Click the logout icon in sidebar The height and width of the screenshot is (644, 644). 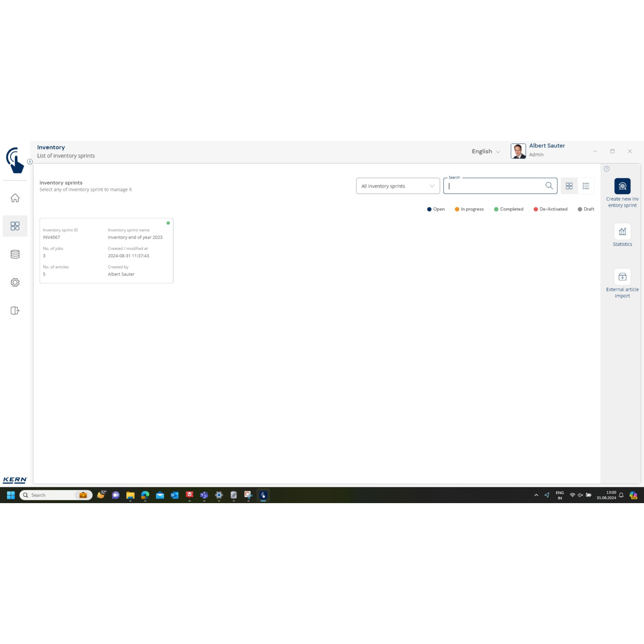(x=15, y=311)
